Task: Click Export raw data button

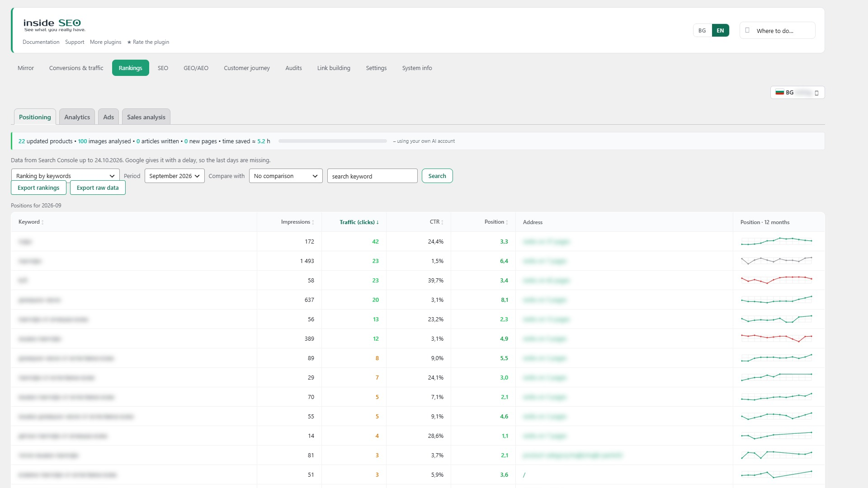Action: click(98, 188)
